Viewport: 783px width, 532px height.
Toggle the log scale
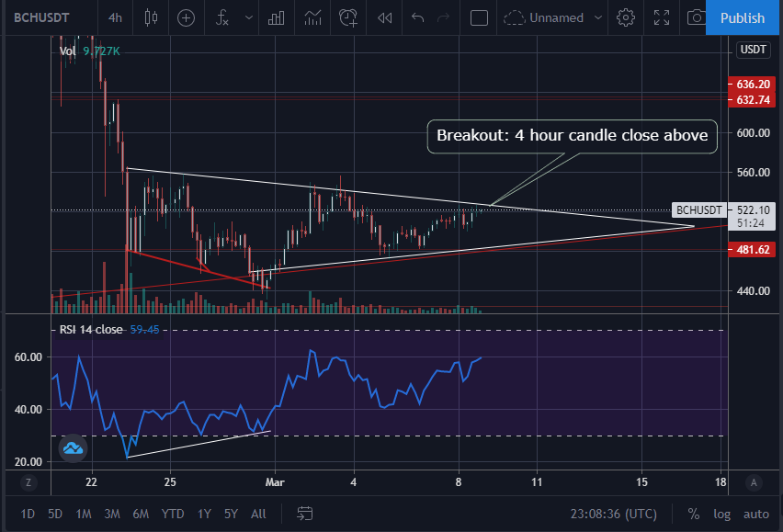pos(721,514)
